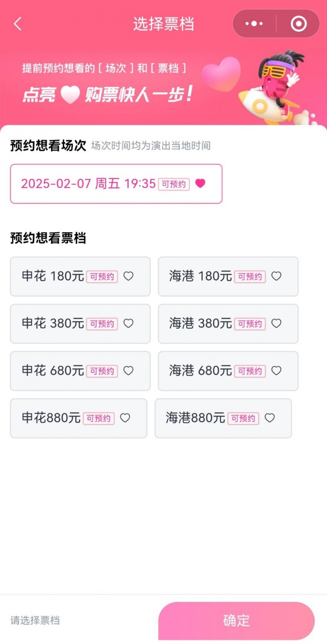
Task: Open mini program more options menu
Action: (x=254, y=24)
